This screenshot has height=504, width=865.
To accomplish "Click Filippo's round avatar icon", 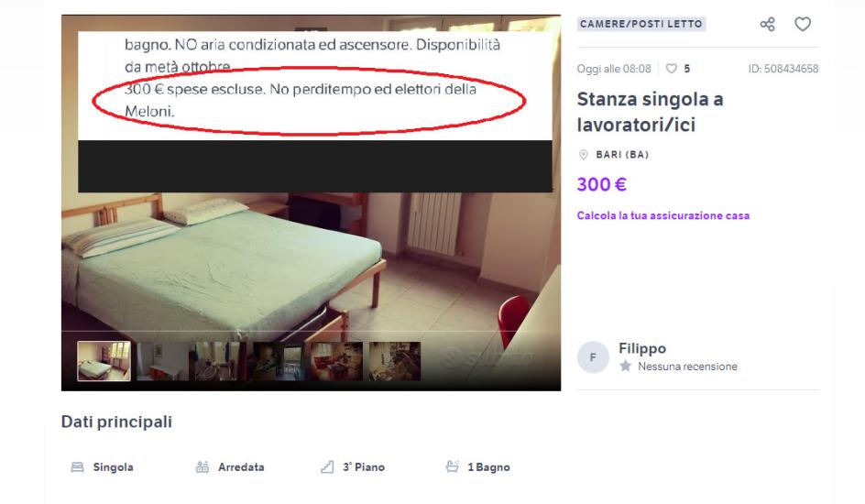I will (593, 357).
